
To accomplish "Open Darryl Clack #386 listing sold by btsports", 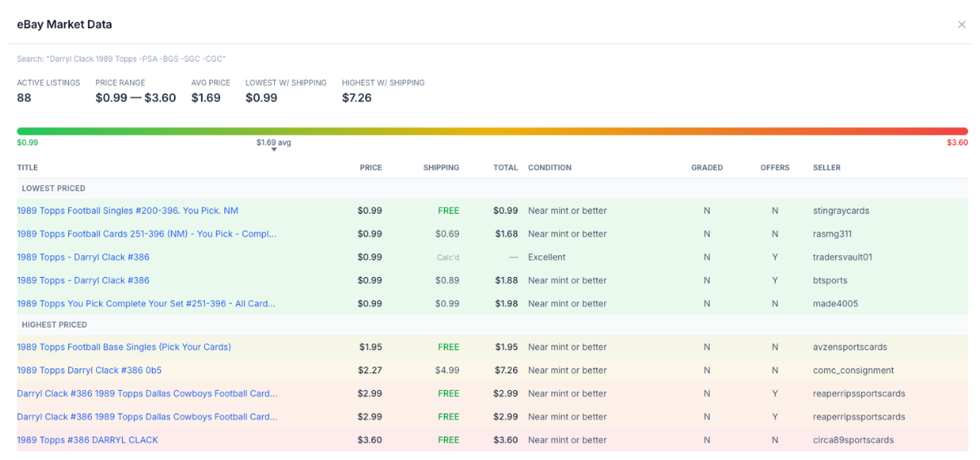I will coord(83,280).
